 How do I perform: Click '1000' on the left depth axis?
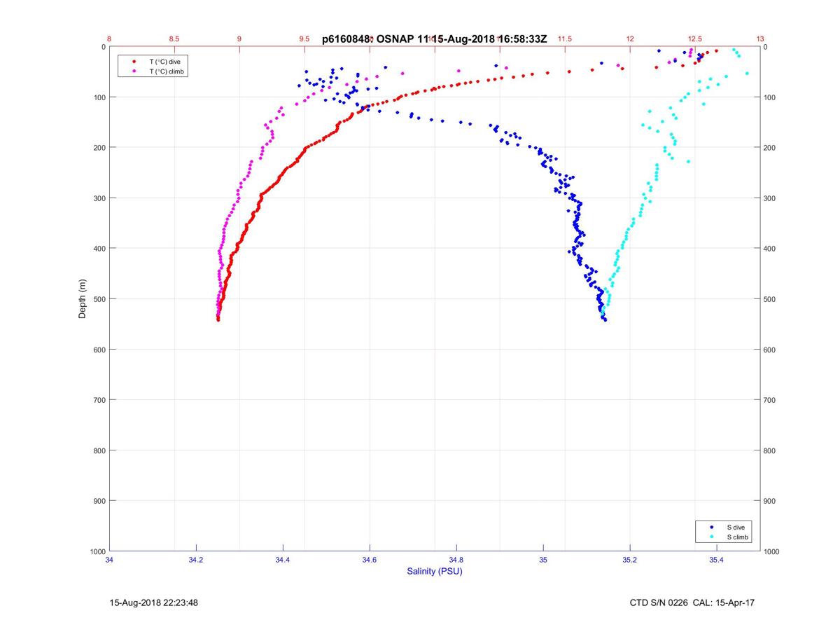click(x=97, y=551)
